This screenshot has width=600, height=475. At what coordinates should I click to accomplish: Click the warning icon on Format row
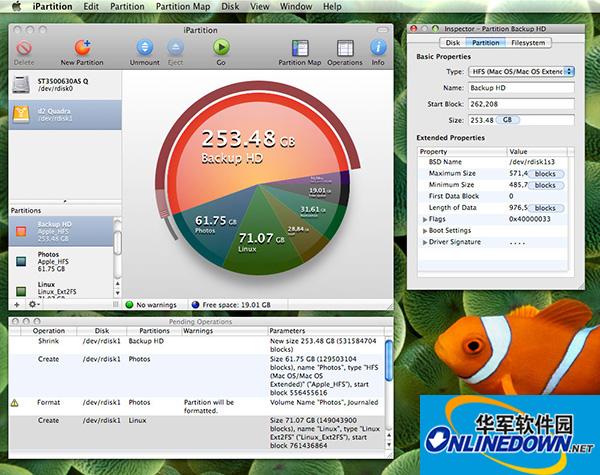pos(14,402)
